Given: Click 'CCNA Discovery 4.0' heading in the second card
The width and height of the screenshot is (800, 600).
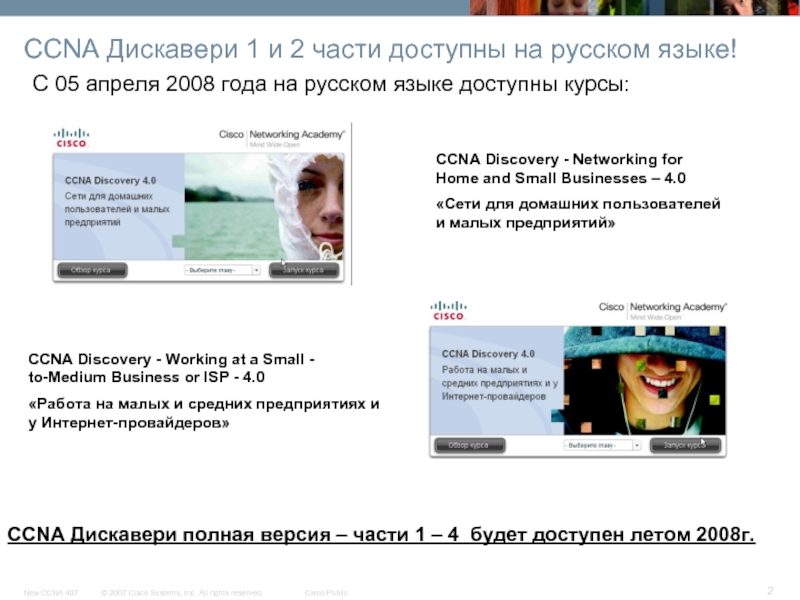Looking at the screenshot, I should 488,354.
